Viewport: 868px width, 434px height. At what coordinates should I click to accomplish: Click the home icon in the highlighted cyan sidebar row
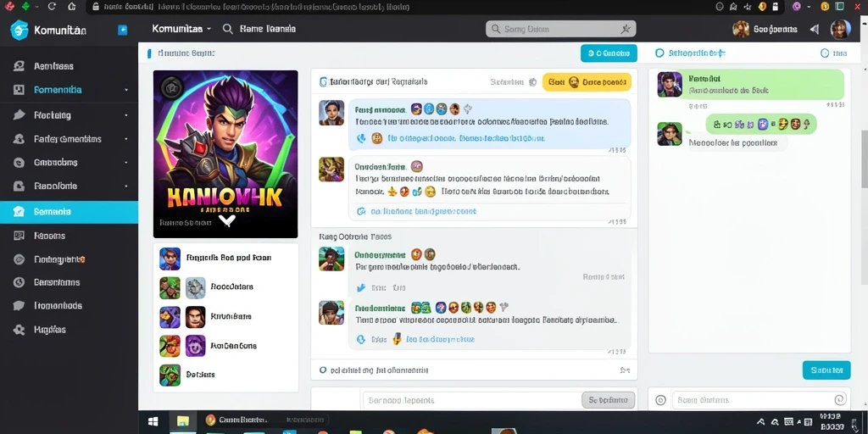point(19,211)
